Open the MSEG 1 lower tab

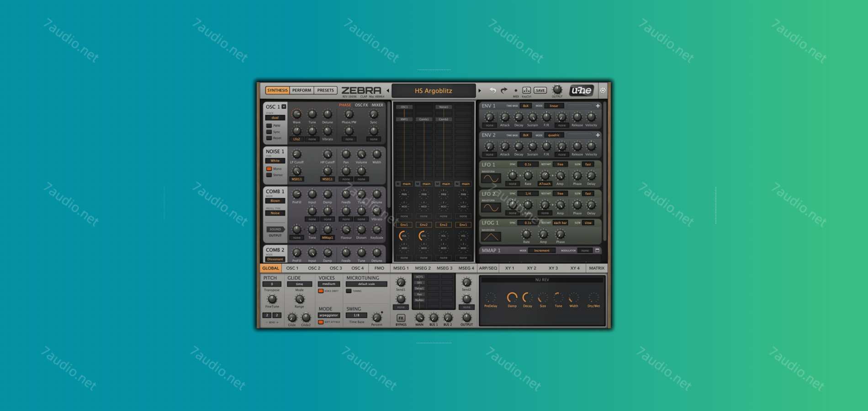pyautogui.click(x=401, y=268)
